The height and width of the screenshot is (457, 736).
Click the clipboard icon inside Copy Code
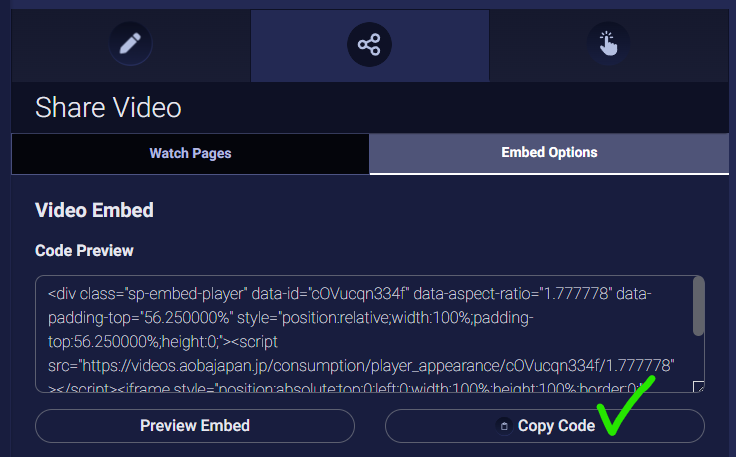(x=505, y=426)
